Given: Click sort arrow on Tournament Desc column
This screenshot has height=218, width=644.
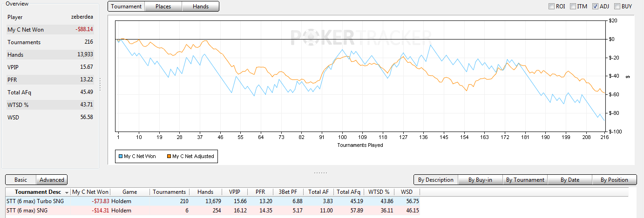Looking at the screenshot, I should pos(67,192).
